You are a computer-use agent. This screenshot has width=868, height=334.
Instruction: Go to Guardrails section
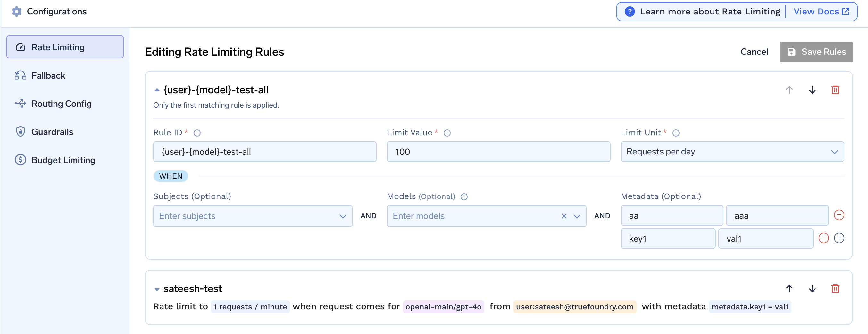pos(65,132)
